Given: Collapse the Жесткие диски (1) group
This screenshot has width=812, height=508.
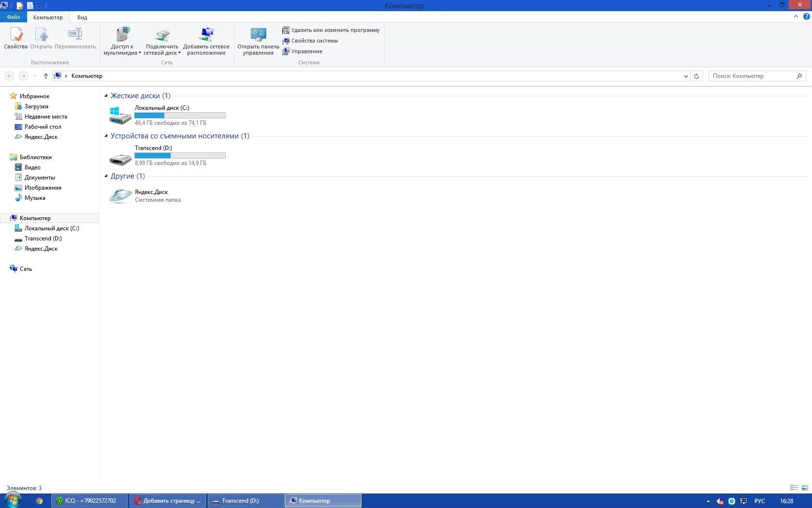Looking at the screenshot, I should pyautogui.click(x=106, y=96).
